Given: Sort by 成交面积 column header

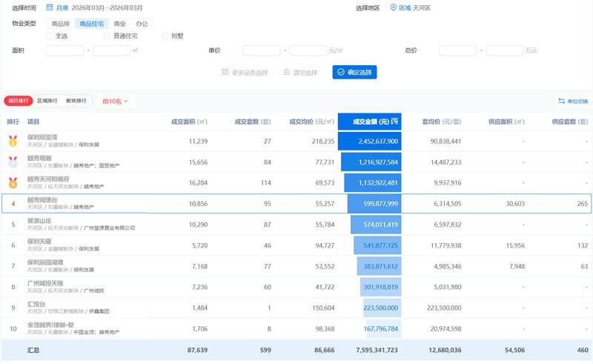Looking at the screenshot, I should [189, 122].
